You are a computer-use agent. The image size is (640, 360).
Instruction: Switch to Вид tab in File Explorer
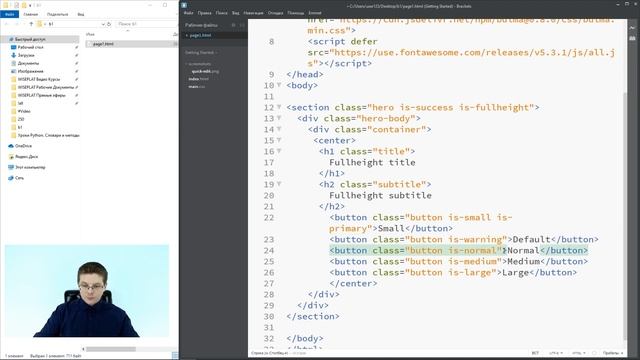click(x=81, y=14)
